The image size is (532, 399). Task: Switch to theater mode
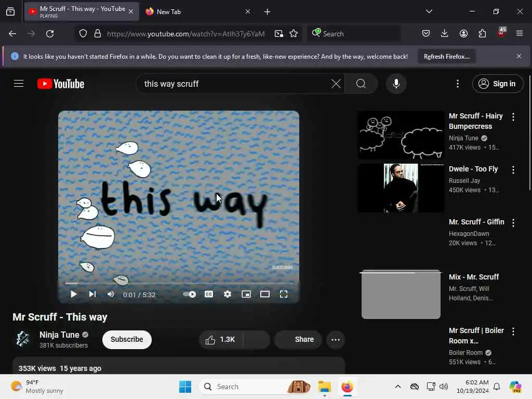pyautogui.click(x=265, y=294)
